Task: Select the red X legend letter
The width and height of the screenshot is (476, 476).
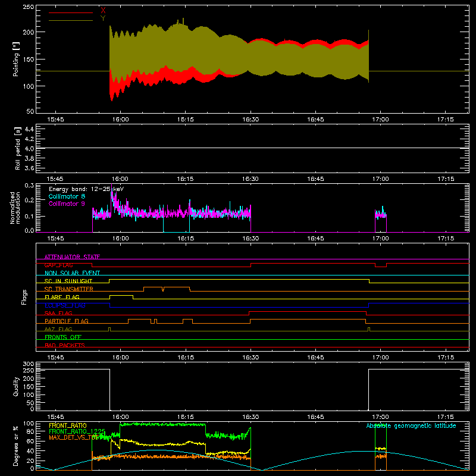Action: (103, 10)
